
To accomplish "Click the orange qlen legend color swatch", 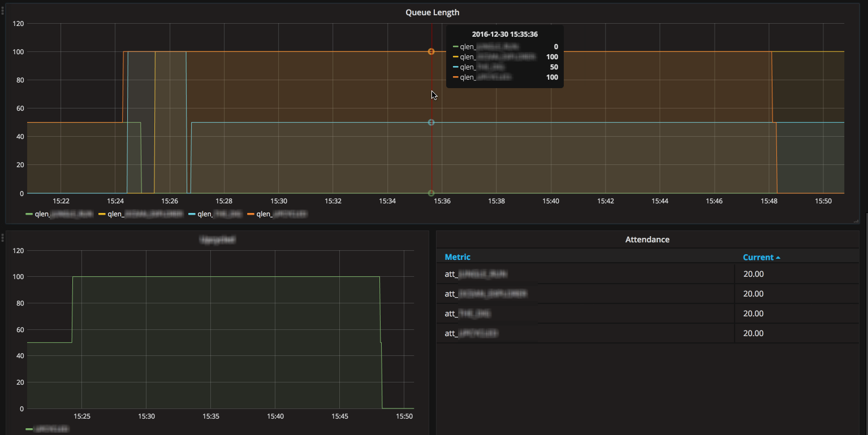I will [x=251, y=214].
